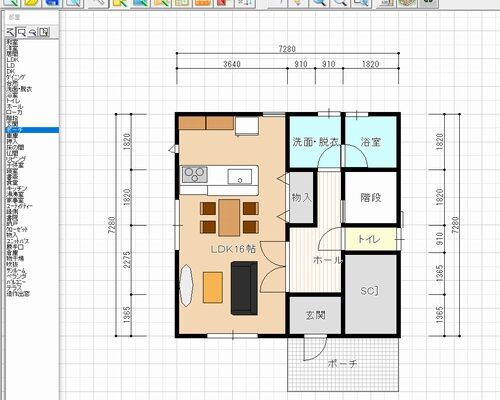
Task: Click the first shape tool under 部屋 tab
Action: 11,32
